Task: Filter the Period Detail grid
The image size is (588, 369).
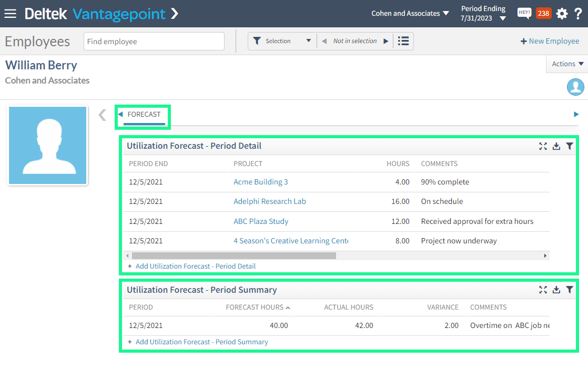Action: [570, 146]
